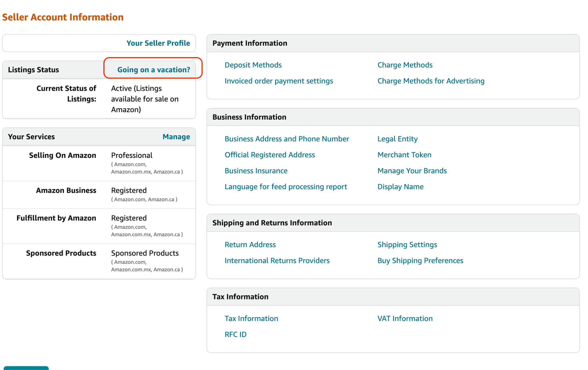The image size is (588, 370).
Task: View the Merchant Token link
Action: click(404, 155)
